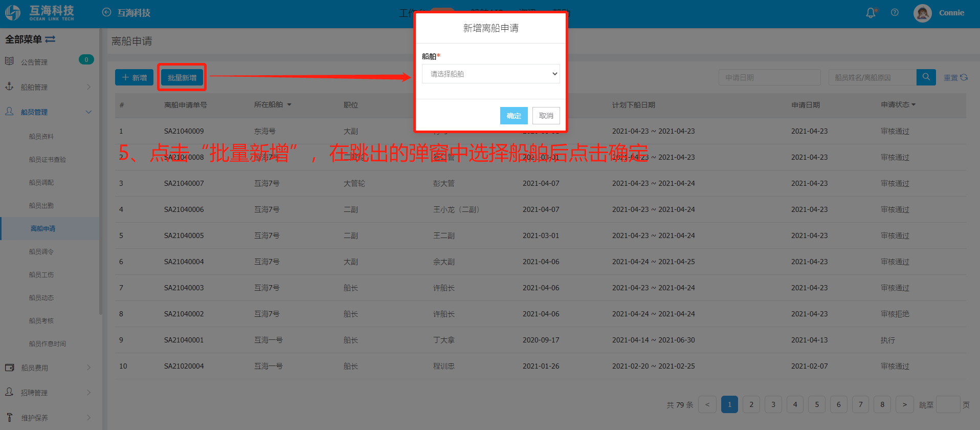Image resolution: width=980 pixels, height=430 pixels.
Task: Click the 申请日期 date input field
Action: (x=770, y=77)
